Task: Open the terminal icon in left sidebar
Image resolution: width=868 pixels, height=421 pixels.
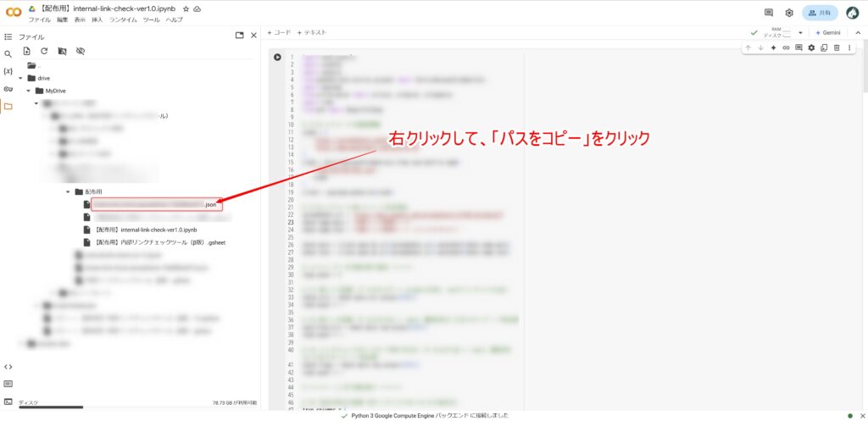Action: [x=8, y=402]
